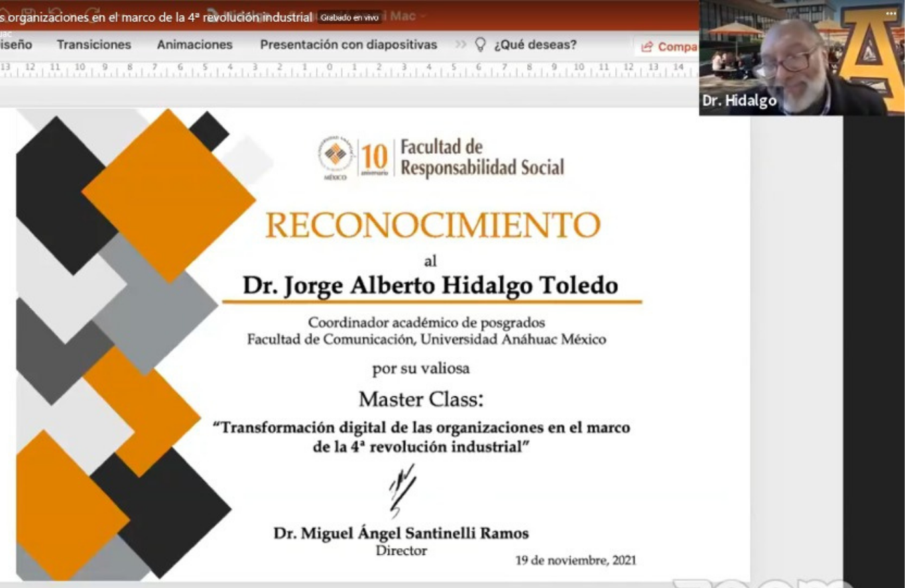Click the Compartir share button

(x=668, y=46)
